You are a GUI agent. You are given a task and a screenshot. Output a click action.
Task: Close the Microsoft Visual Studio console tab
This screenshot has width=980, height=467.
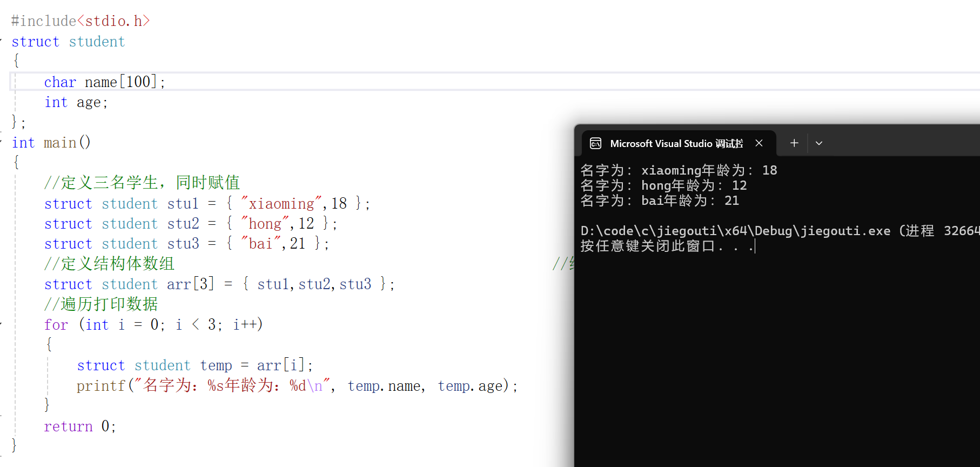759,143
